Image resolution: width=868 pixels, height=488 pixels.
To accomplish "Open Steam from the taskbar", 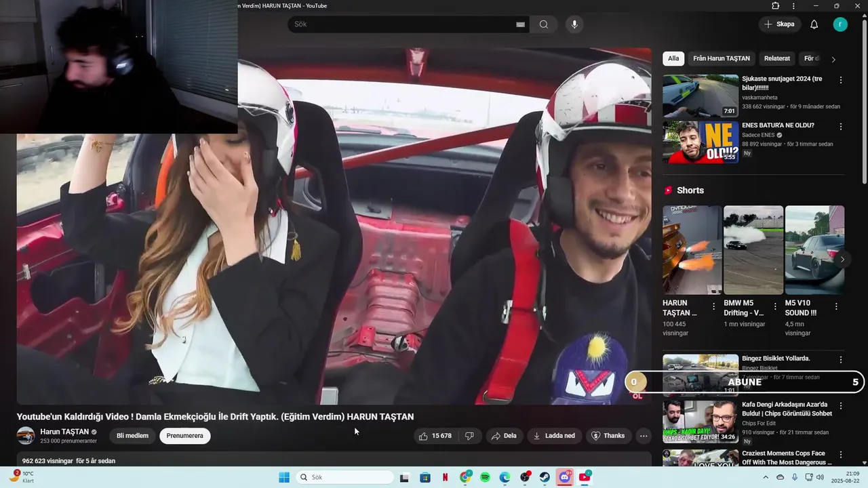I will point(545,477).
